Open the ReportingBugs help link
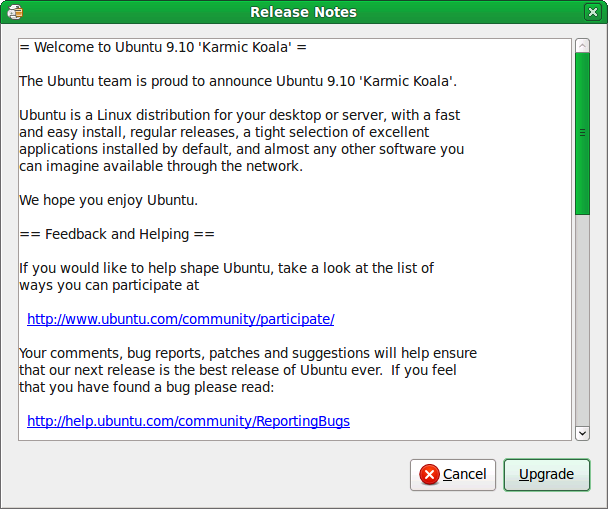Image resolution: width=608 pixels, height=509 pixels. 188,421
